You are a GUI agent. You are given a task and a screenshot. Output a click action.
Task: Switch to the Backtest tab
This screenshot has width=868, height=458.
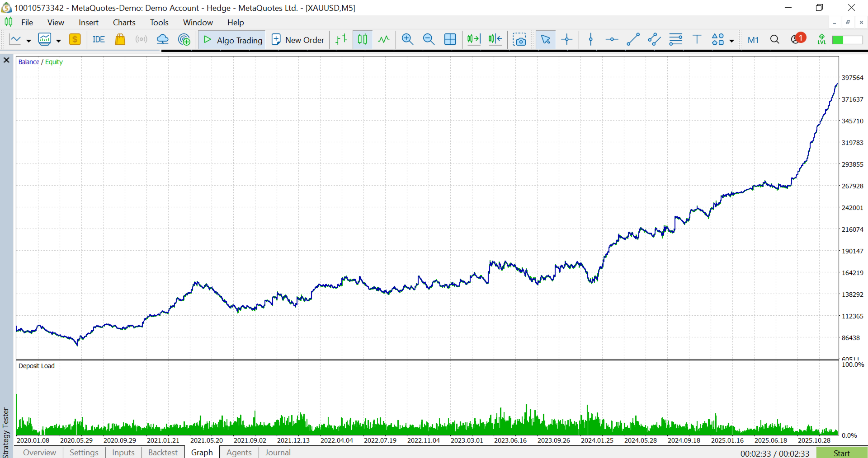[163, 452]
